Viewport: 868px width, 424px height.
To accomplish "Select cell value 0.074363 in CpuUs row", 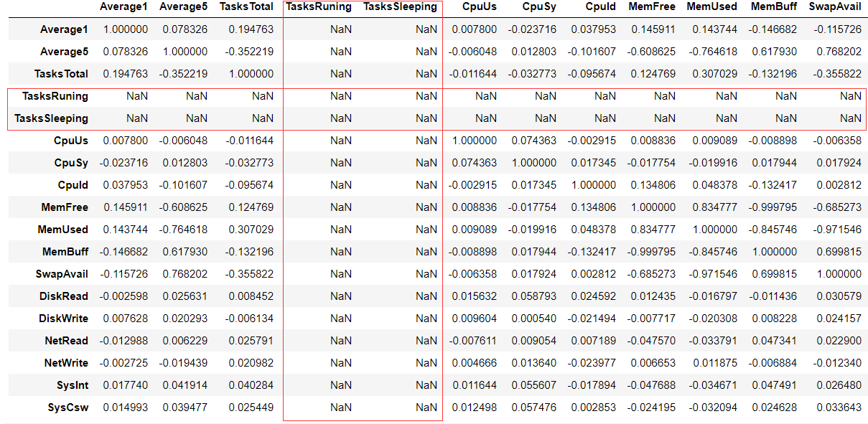I will (534, 141).
